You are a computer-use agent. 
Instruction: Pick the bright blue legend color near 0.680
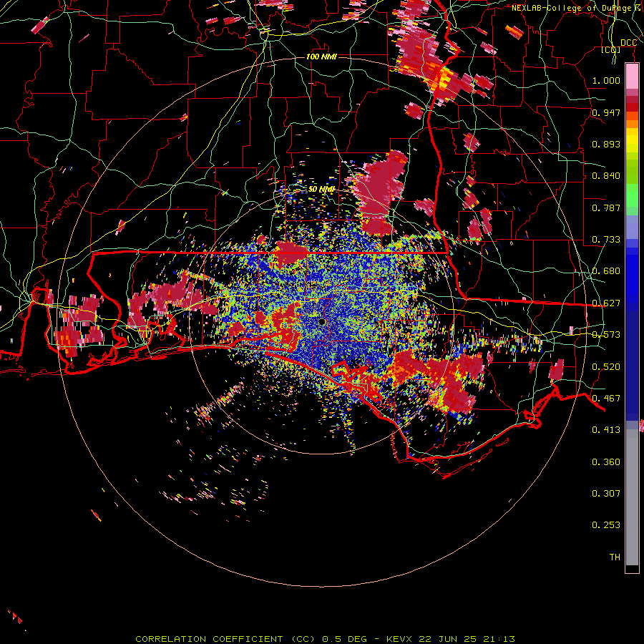[x=632, y=275]
